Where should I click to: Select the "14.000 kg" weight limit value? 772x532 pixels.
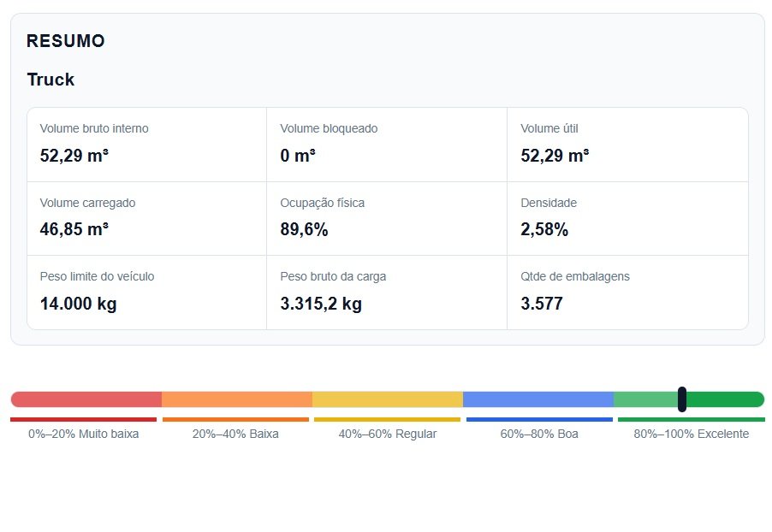click(x=78, y=304)
